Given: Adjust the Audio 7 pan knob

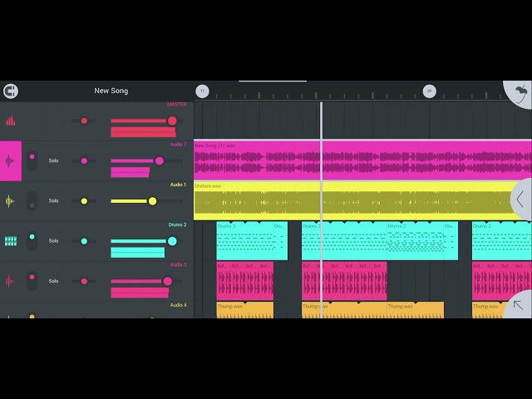Looking at the screenshot, I should 84,160.
